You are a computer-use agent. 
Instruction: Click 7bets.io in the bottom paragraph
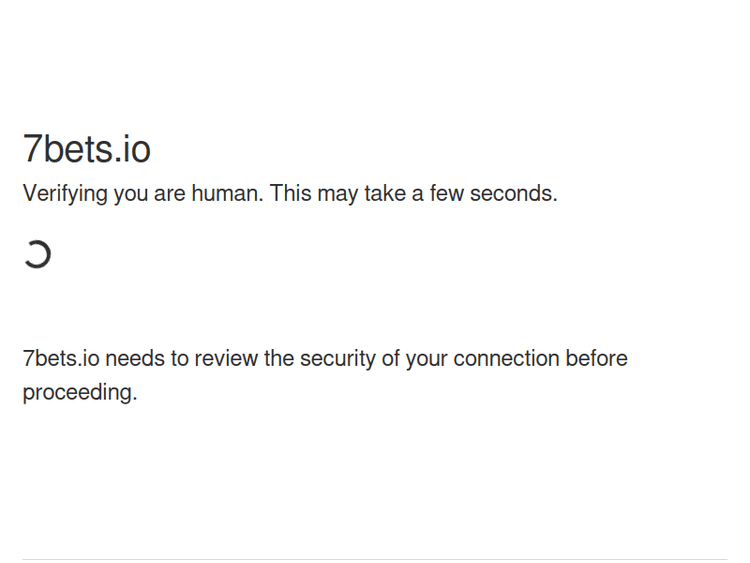pos(61,359)
